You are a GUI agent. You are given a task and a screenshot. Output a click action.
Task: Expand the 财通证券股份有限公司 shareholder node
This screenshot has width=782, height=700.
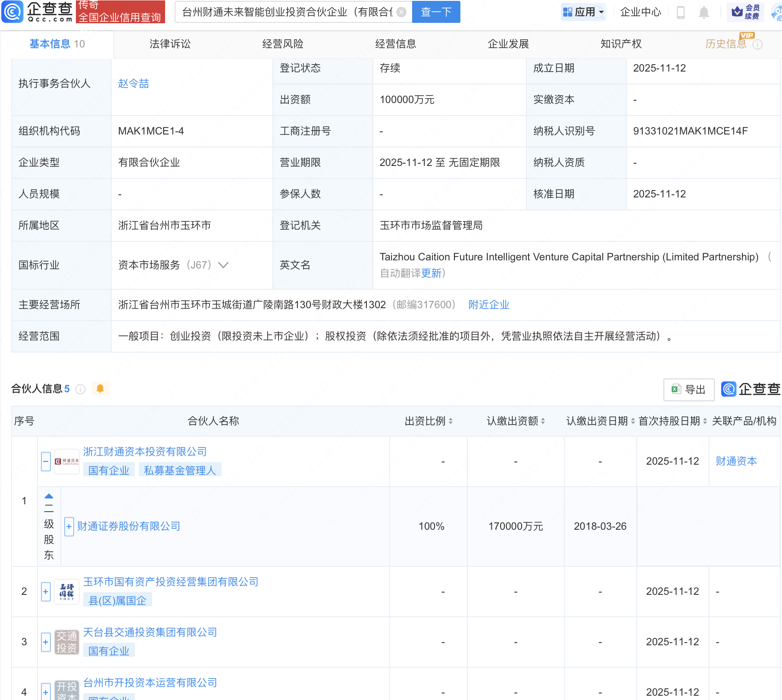pos(69,526)
